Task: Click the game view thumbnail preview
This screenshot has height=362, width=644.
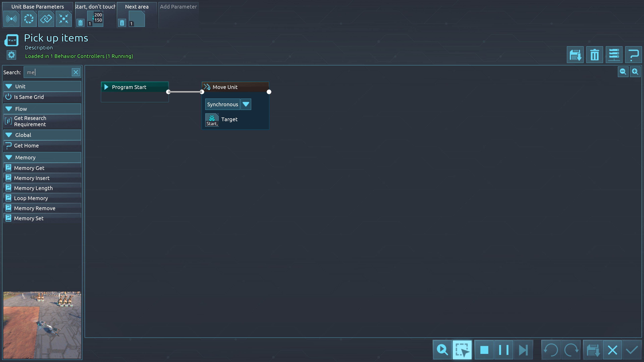Action: click(x=42, y=325)
